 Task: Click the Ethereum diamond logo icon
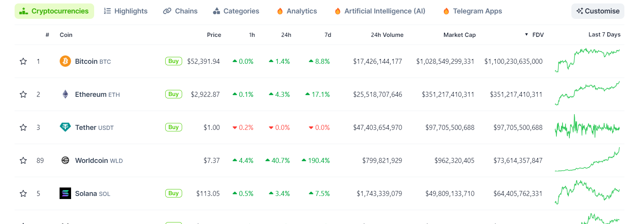pyautogui.click(x=65, y=94)
